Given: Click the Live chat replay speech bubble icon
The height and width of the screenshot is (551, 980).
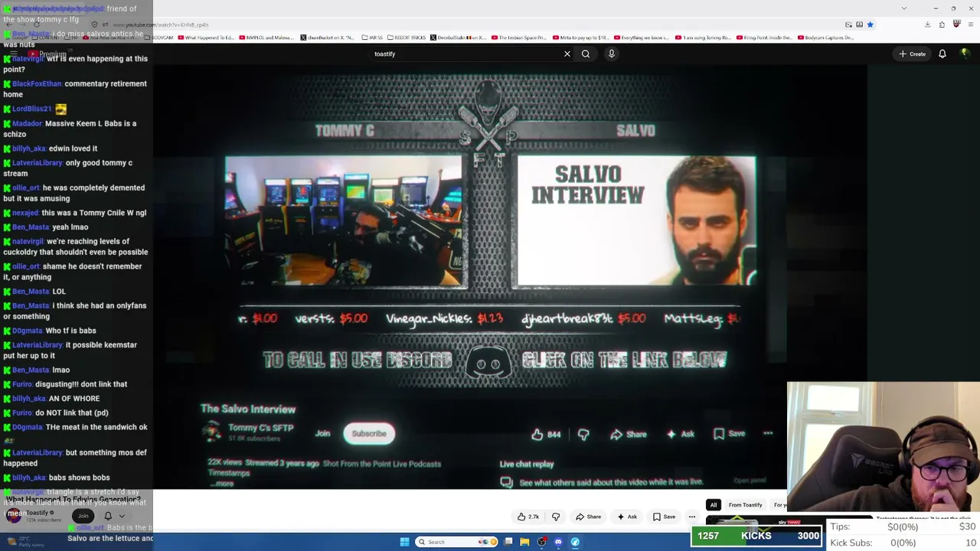Looking at the screenshot, I should [x=506, y=482].
